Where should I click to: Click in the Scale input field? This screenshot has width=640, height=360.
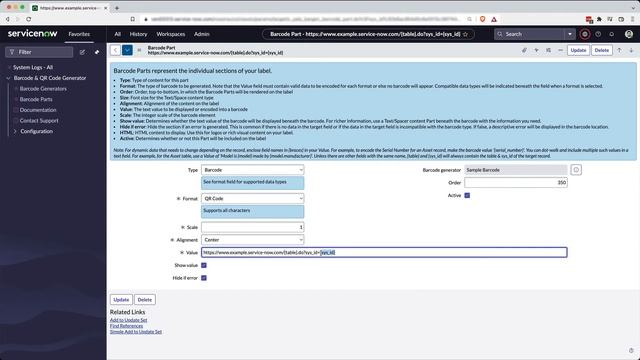253,227
